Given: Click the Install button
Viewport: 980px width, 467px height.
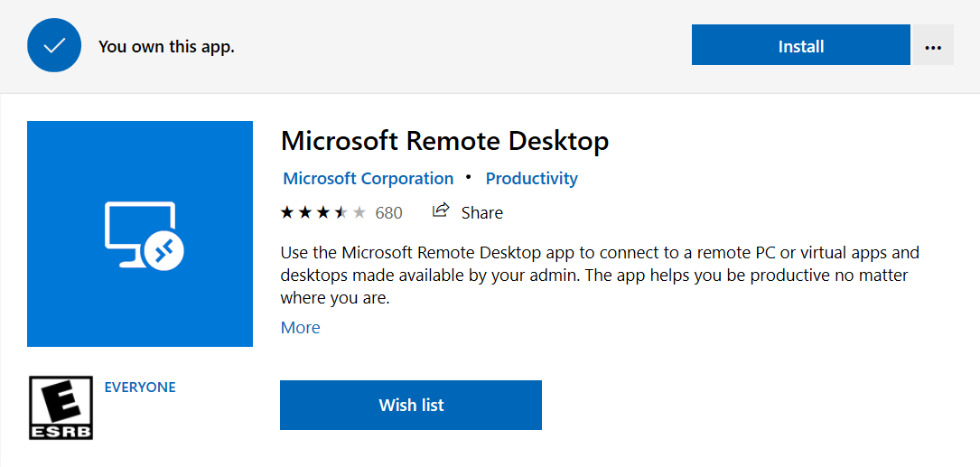Looking at the screenshot, I should (x=800, y=45).
